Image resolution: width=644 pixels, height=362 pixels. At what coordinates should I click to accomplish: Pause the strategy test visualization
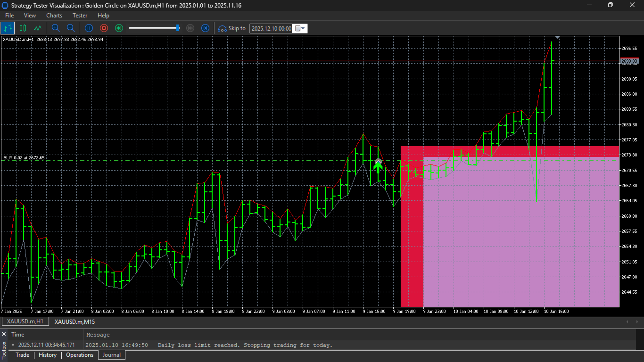[89, 28]
